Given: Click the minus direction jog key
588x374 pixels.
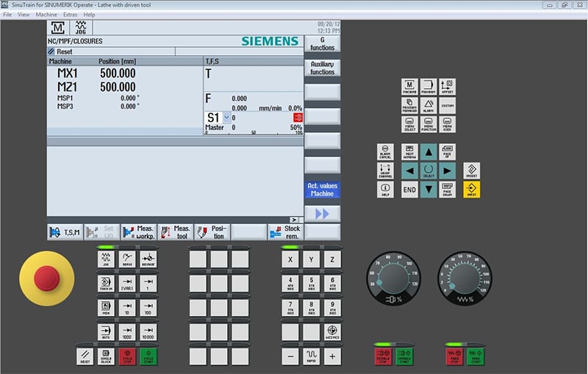Looking at the screenshot, I should (290, 356).
